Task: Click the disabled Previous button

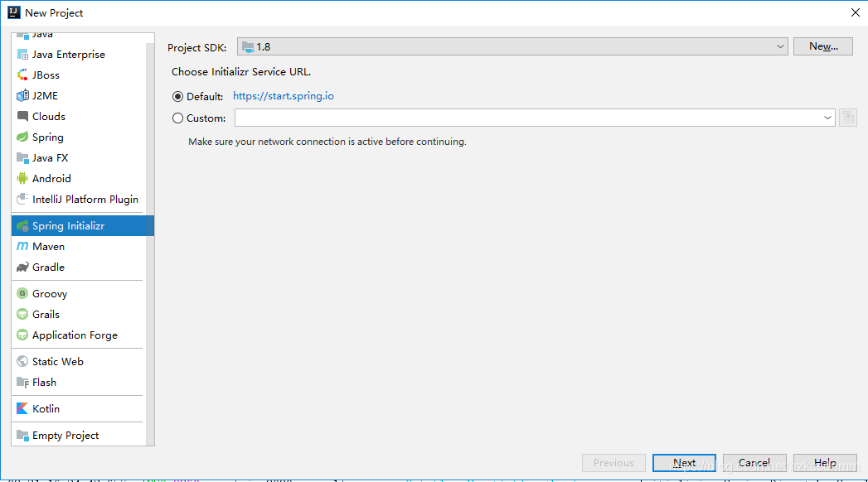Action: coord(613,463)
